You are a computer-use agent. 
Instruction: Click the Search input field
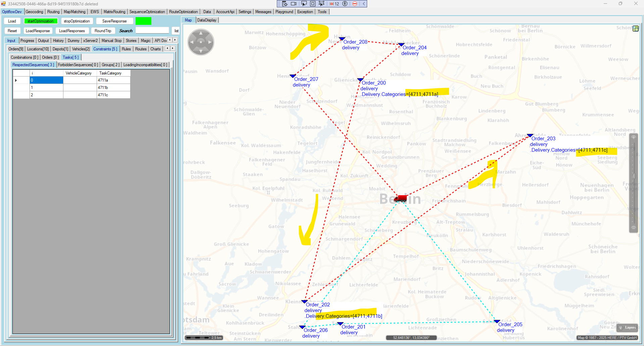(152, 31)
